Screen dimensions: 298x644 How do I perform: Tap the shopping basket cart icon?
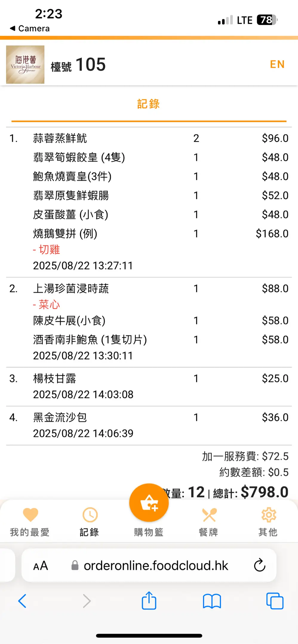149,503
